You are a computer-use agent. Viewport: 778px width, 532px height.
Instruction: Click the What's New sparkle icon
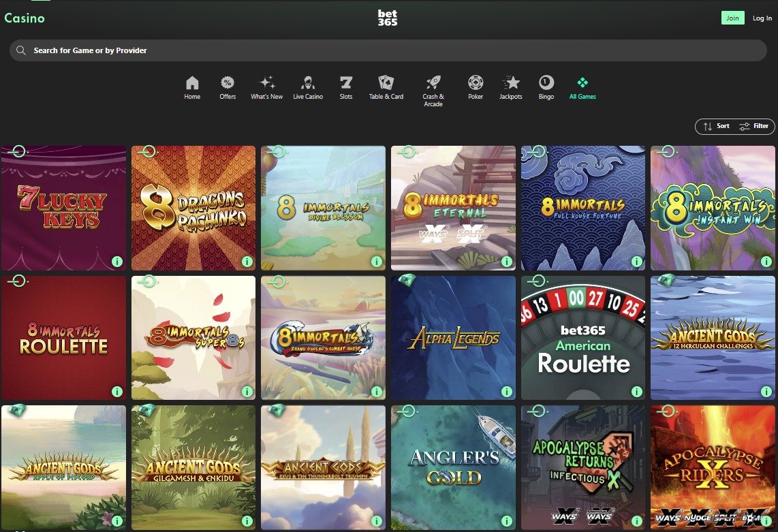point(266,83)
